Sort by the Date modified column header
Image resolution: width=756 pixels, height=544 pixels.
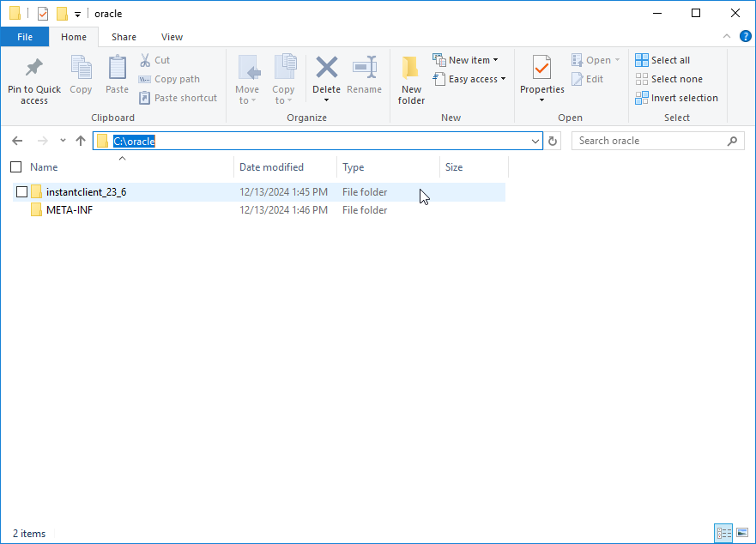(271, 167)
